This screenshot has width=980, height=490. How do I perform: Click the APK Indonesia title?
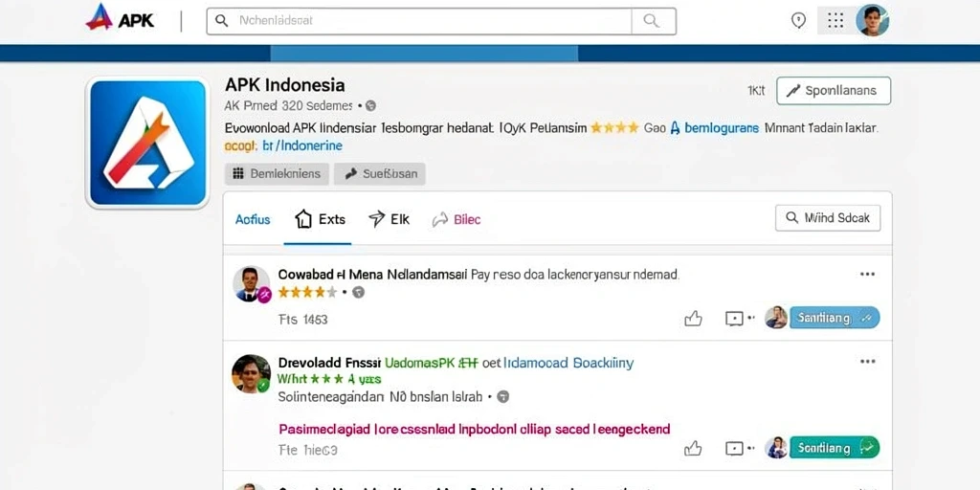(284, 84)
